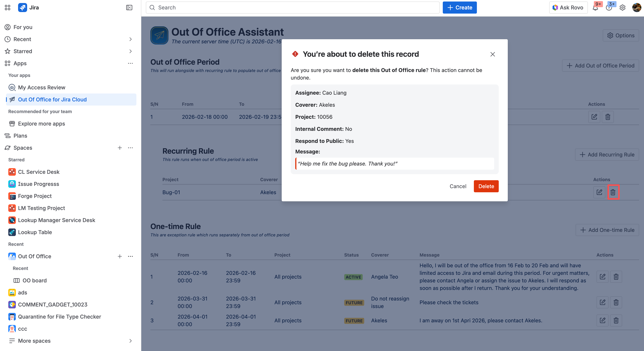Open CL Service Desk space
The height and width of the screenshot is (351, 644).
pyautogui.click(x=38, y=172)
